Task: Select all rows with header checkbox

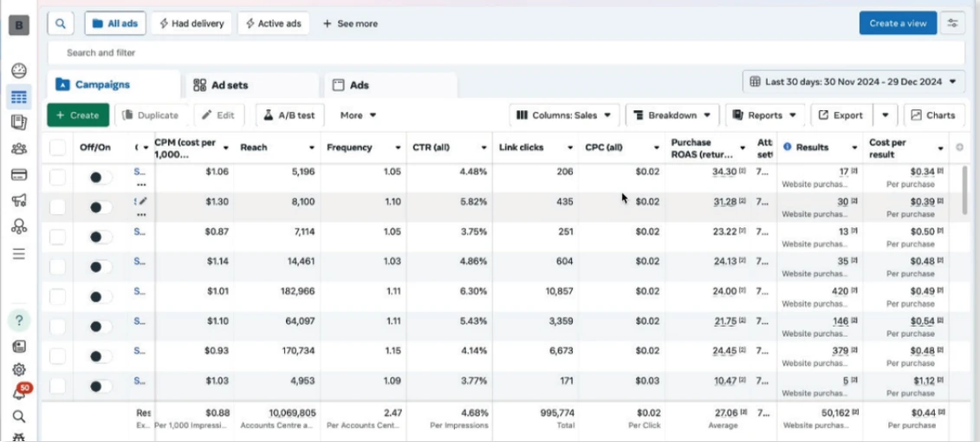Action: [x=57, y=147]
